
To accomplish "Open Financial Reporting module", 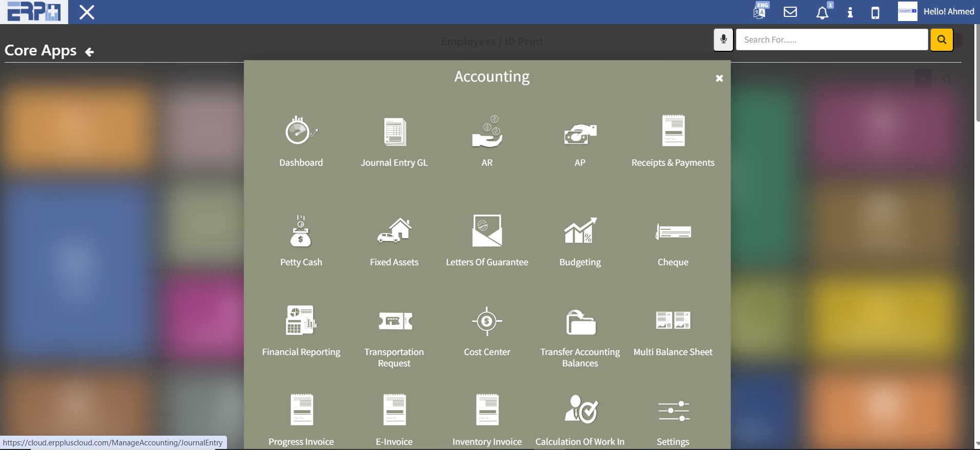I will coord(301,321).
